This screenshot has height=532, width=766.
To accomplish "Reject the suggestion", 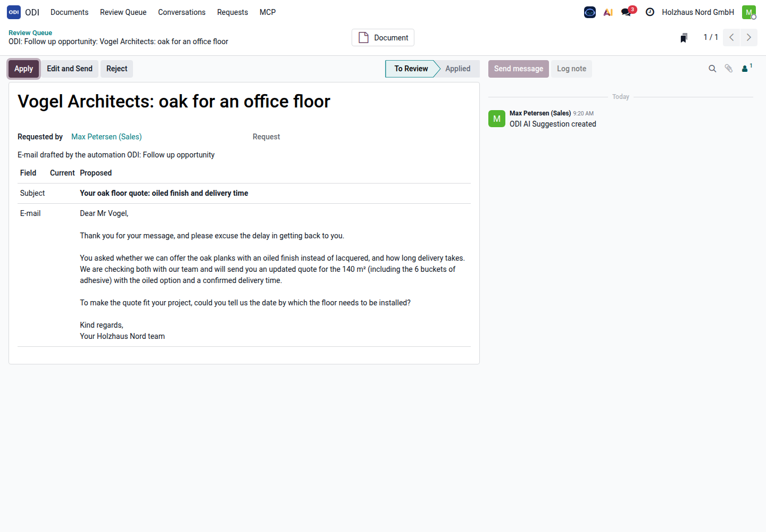I will tap(117, 69).
